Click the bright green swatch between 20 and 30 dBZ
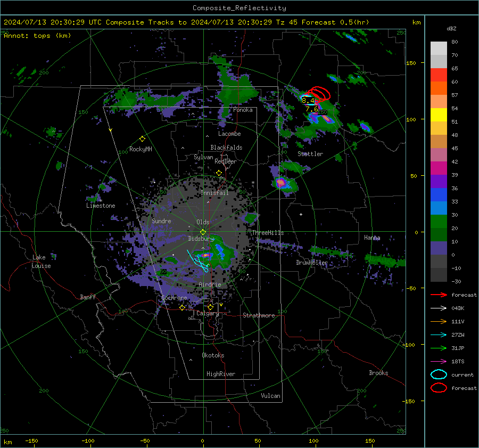 439,222
